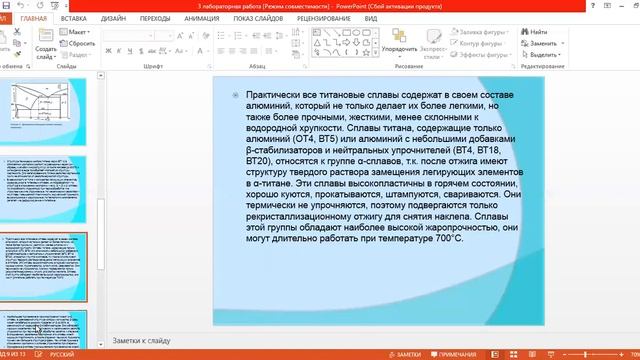
Task: Click the Сбросить reset button
Action: click(78, 43)
